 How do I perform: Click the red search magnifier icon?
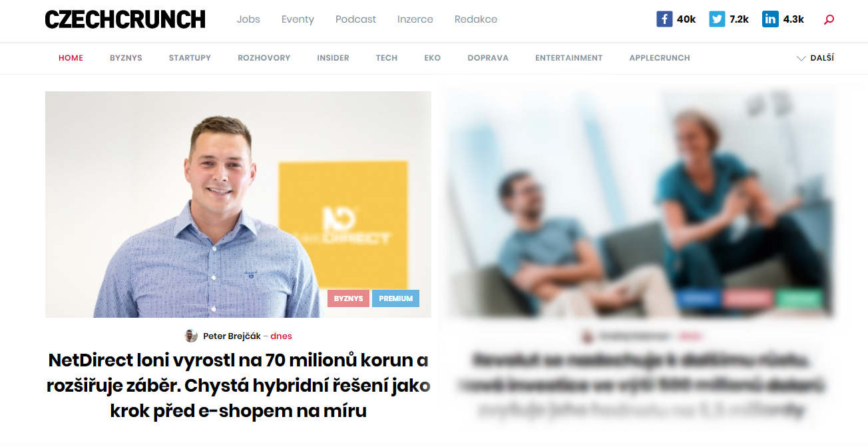pos(829,20)
